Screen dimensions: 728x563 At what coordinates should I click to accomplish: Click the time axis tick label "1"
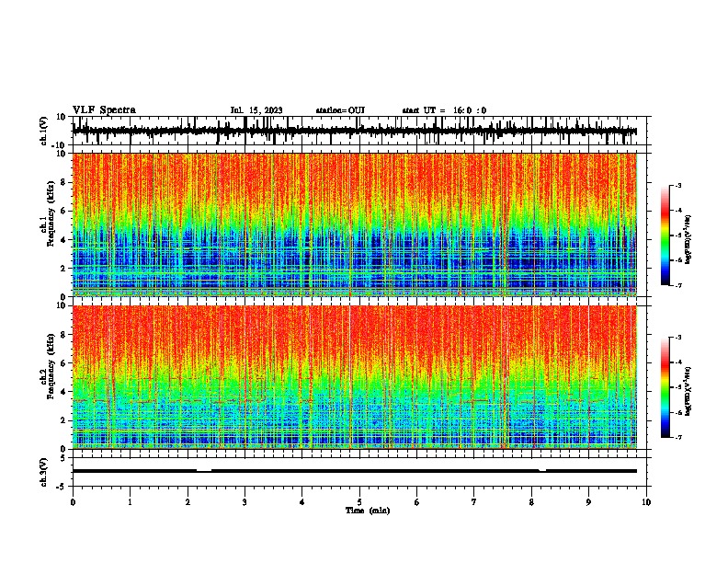[130, 502]
